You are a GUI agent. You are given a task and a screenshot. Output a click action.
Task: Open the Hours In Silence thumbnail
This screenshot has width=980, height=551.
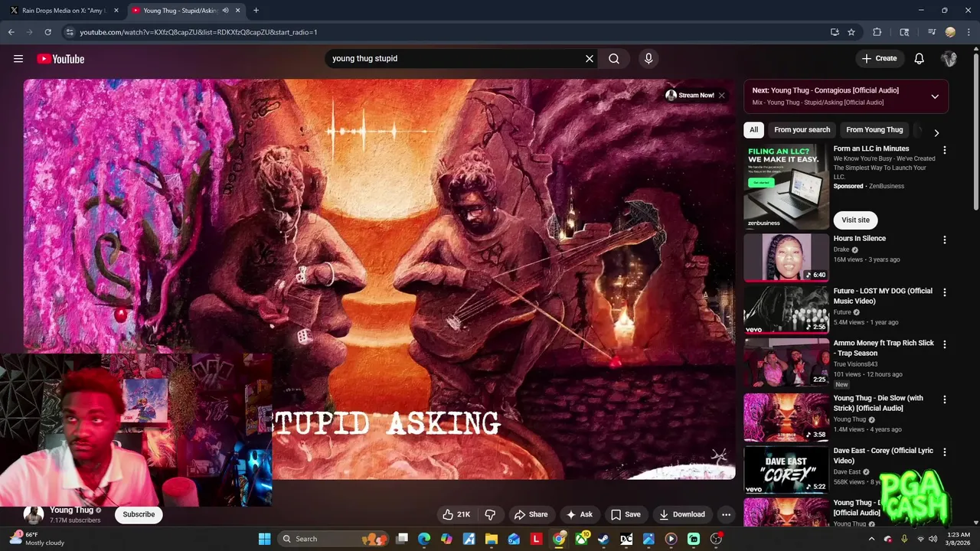(786, 258)
